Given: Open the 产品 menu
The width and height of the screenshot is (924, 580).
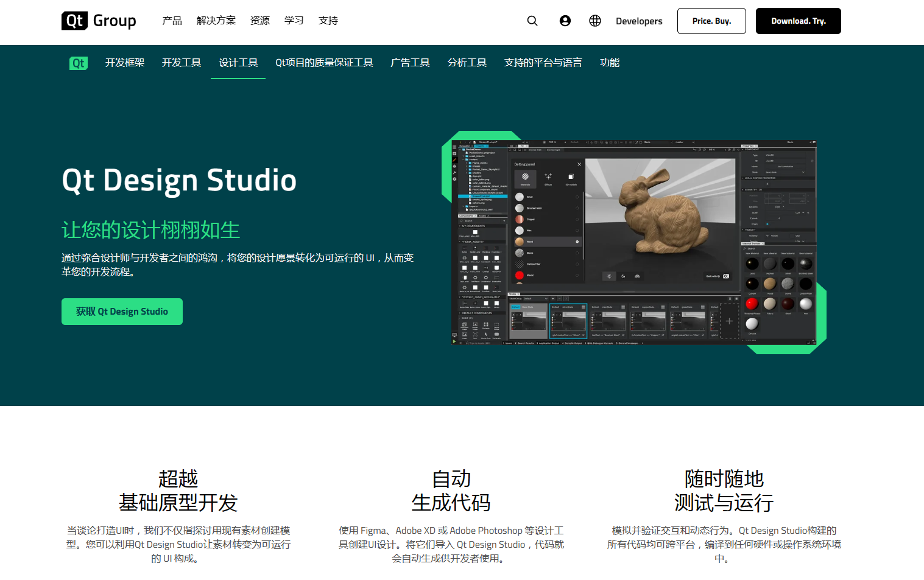Looking at the screenshot, I should tap(172, 21).
